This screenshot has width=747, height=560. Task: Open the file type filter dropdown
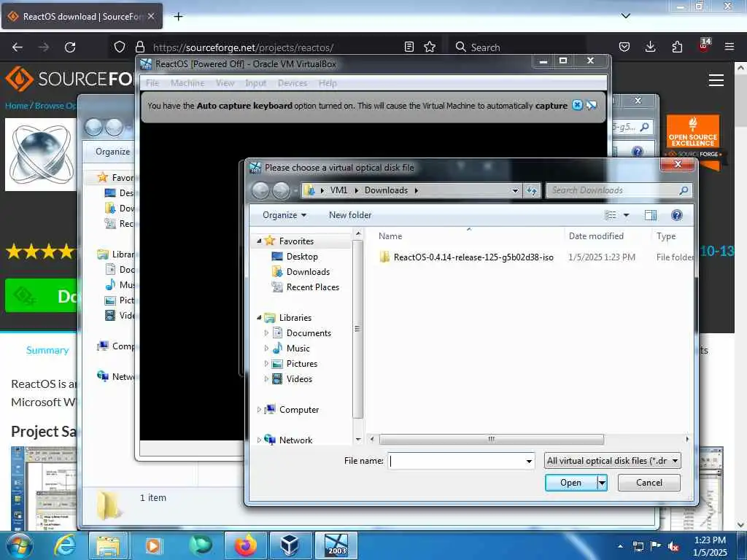(612, 461)
